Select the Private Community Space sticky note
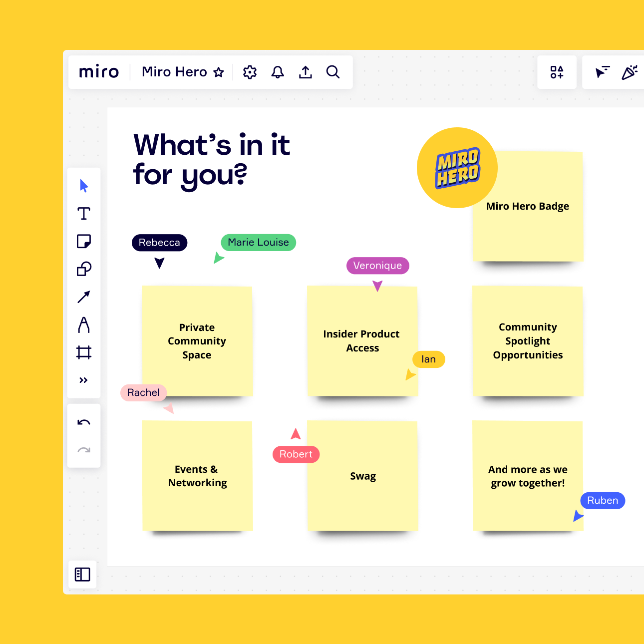644x644 pixels. point(197,341)
